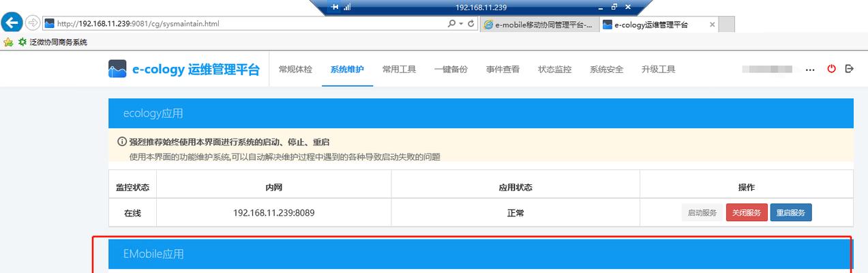Click the three-dots more options icon

pos(810,70)
